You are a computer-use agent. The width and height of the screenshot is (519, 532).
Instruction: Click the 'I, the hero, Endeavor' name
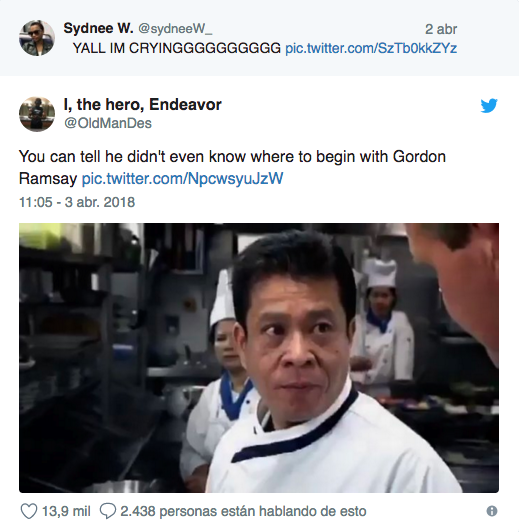point(142,104)
